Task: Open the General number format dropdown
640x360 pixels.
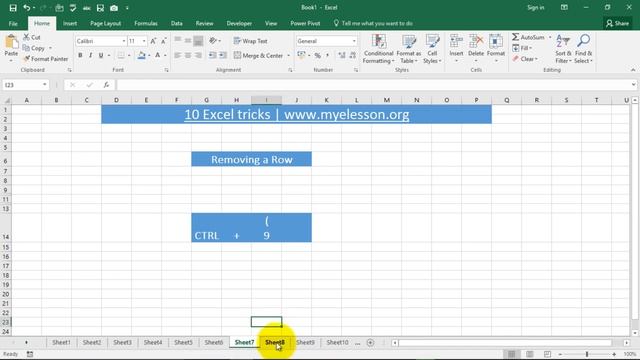Action: [354, 41]
